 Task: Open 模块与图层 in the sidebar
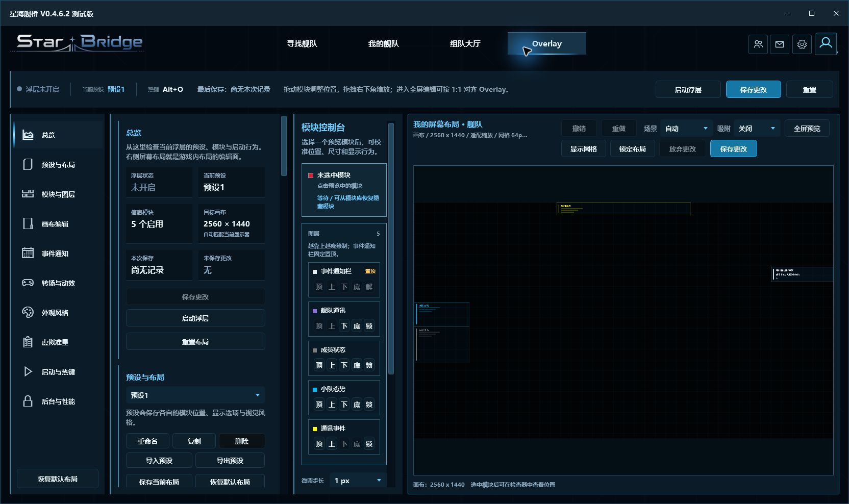[x=58, y=194]
